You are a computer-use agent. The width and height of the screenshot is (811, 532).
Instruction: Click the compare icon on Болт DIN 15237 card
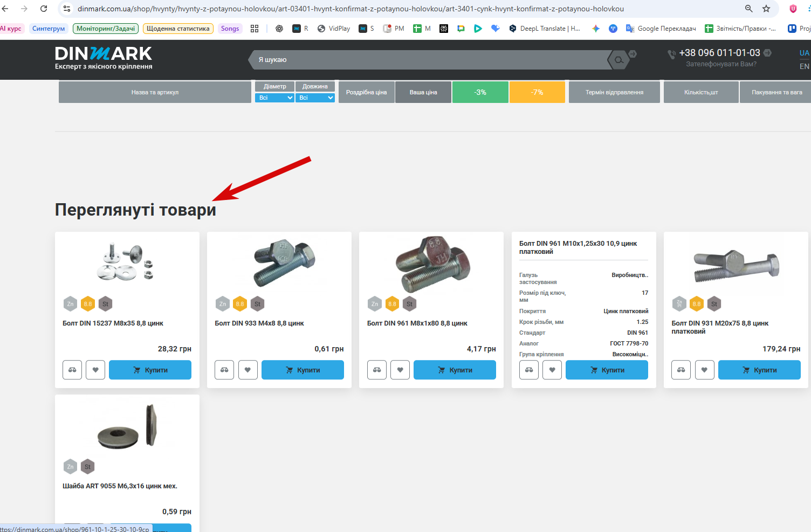pos(72,370)
